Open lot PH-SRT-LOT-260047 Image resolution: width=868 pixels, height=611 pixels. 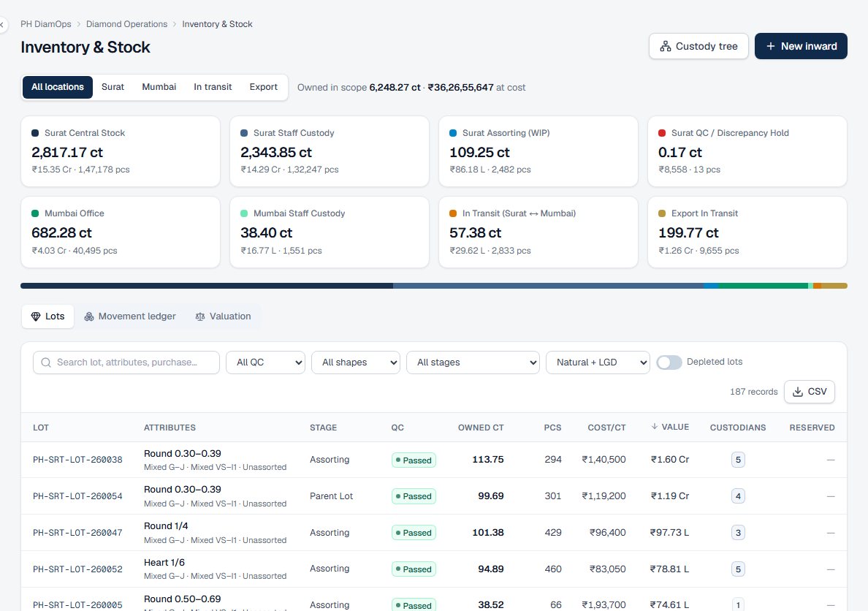pyautogui.click(x=77, y=533)
